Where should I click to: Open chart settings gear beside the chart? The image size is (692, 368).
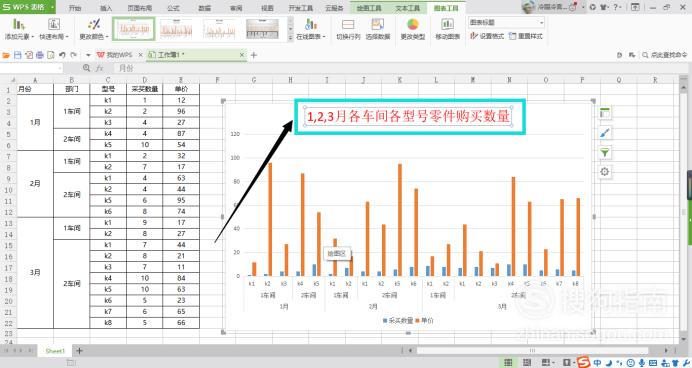(x=605, y=172)
